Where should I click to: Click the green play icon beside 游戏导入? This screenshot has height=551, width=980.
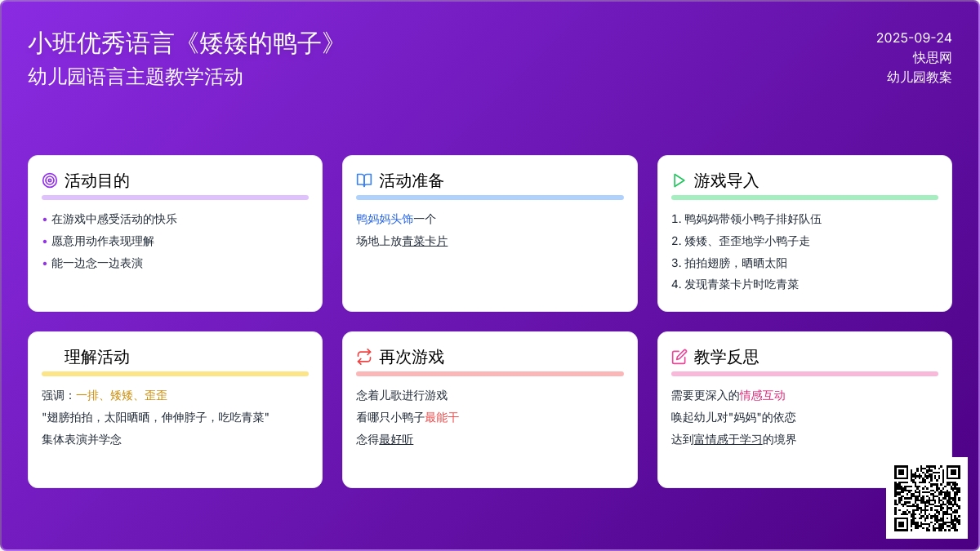(679, 180)
